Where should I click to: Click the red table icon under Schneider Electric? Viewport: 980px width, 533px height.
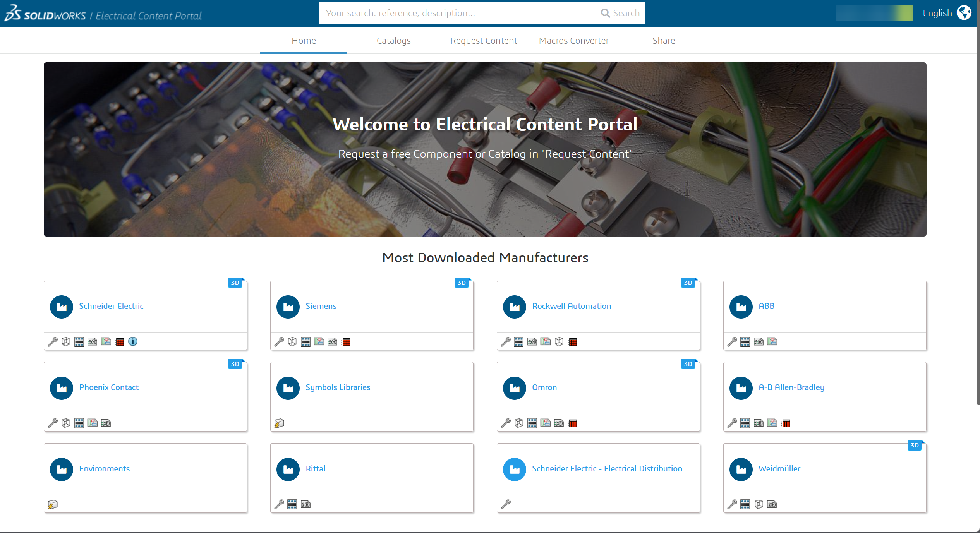pos(119,342)
